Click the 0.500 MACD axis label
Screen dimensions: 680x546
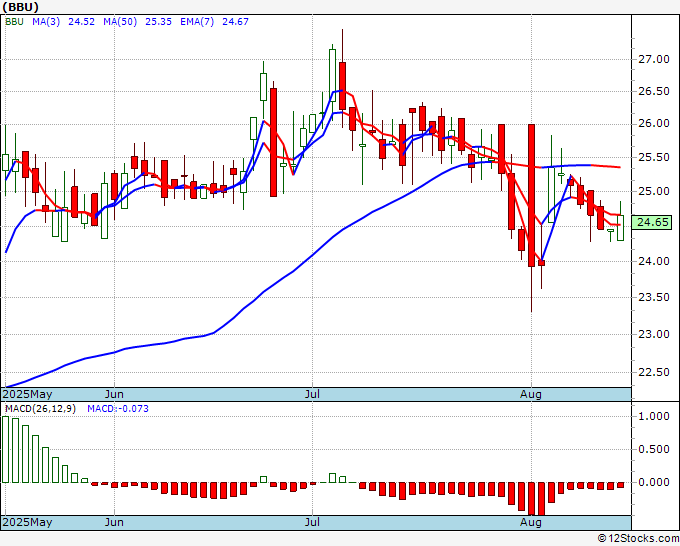(x=654, y=449)
